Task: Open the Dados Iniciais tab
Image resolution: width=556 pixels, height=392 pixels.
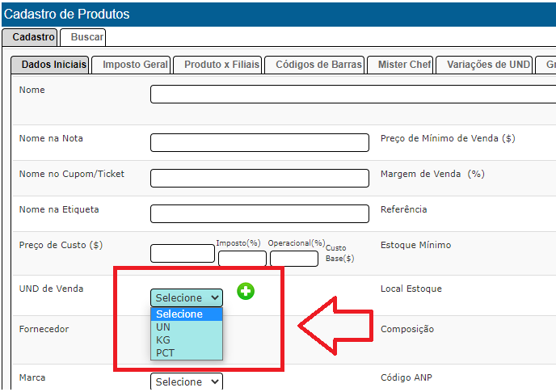Action: pos(50,65)
